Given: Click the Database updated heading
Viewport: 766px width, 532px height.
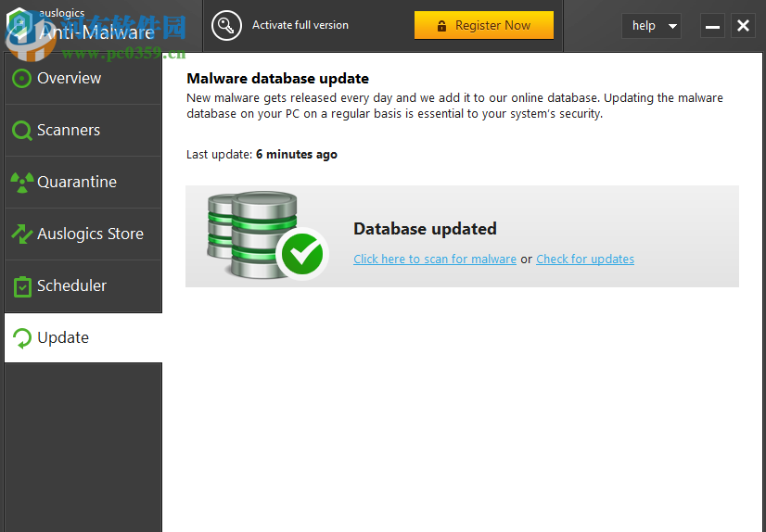Looking at the screenshot, I should coord(425,229).
